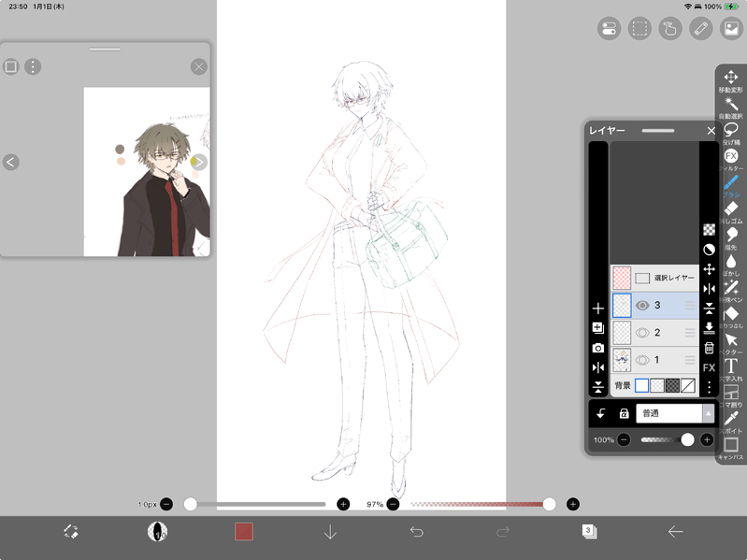Screen dimensions: 747x560
Task: Click the brush thickness slider track
Action: point(256,504)
